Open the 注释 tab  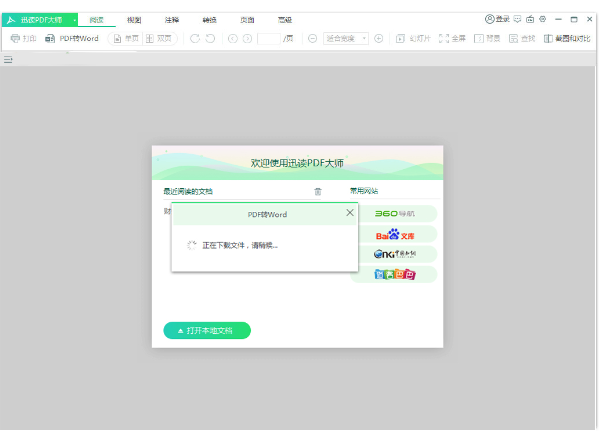(x=172, y=19)
